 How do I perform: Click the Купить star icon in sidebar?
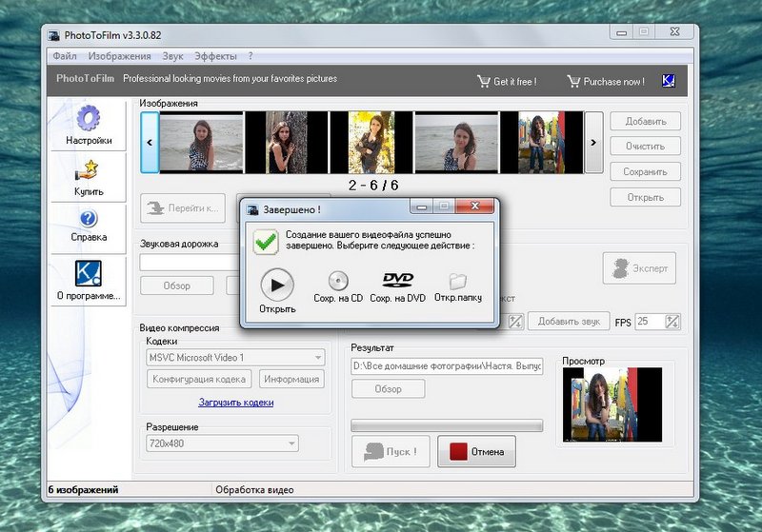point(88,170)
